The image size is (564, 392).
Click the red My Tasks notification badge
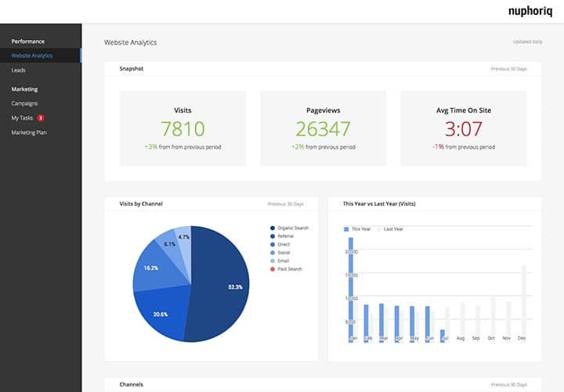(41, 118)
